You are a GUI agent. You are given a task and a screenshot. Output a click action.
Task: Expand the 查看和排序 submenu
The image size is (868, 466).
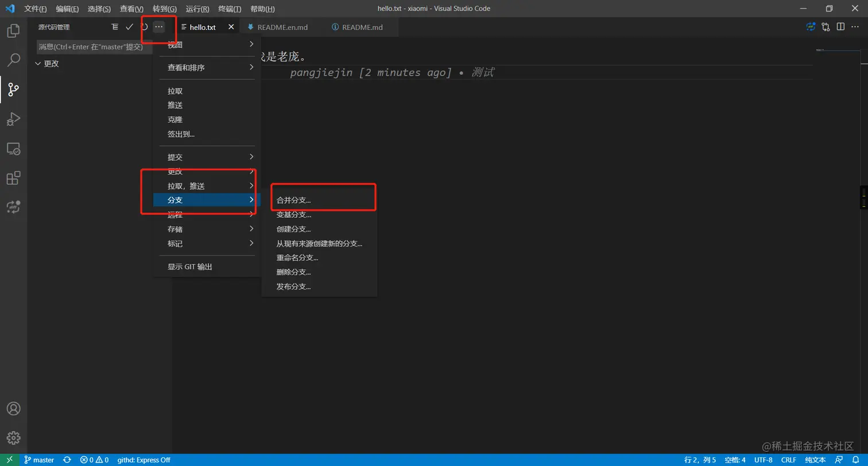(x=207, y=68)
